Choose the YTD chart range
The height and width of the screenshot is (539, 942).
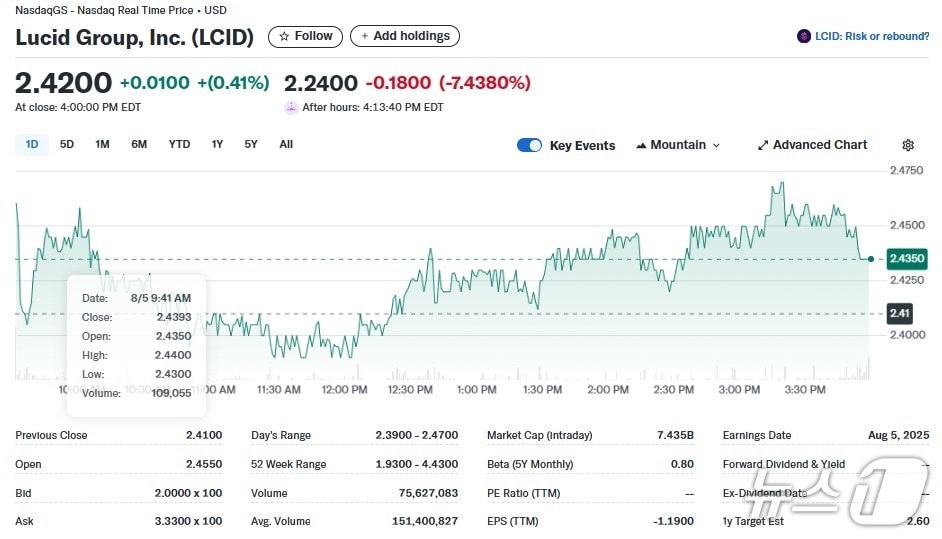tap(179, 144)
